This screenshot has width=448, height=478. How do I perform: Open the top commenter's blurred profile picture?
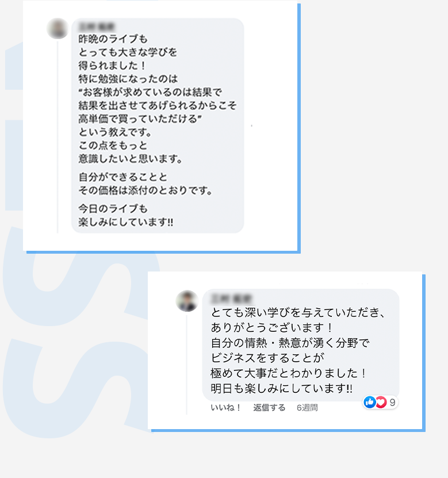point(58,29)
